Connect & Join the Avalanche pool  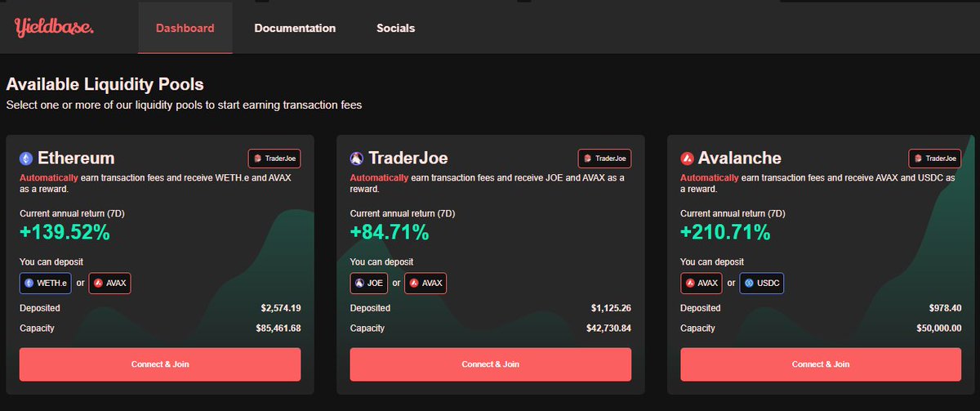coord(821,364)
